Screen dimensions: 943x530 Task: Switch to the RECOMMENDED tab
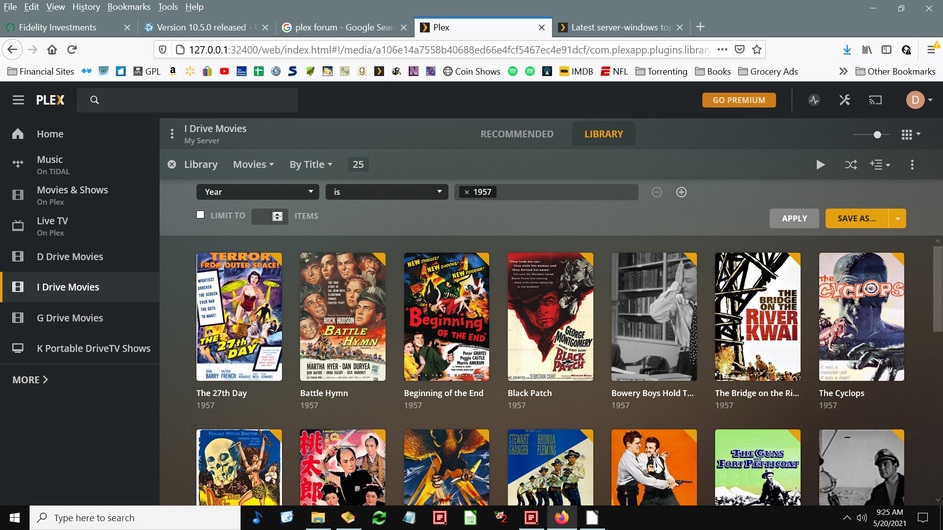[x=517, y=134]
